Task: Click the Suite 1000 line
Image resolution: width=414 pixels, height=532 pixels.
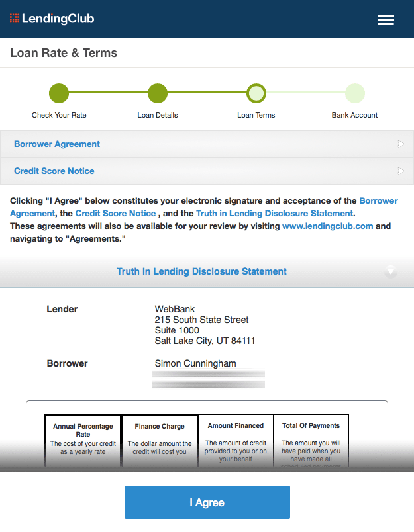Action: point(177,330)
